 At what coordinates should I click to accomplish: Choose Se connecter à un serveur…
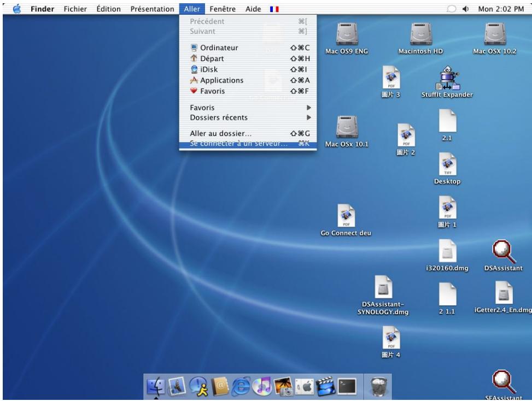coord(248,144)
